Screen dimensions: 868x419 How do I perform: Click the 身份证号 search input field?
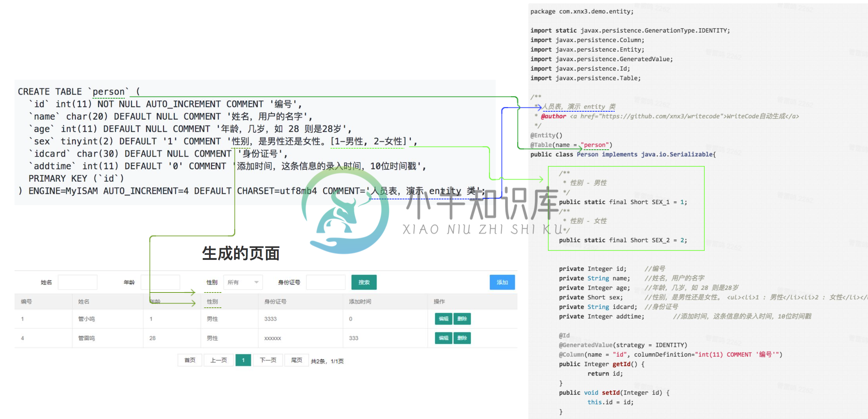[326, 282]
